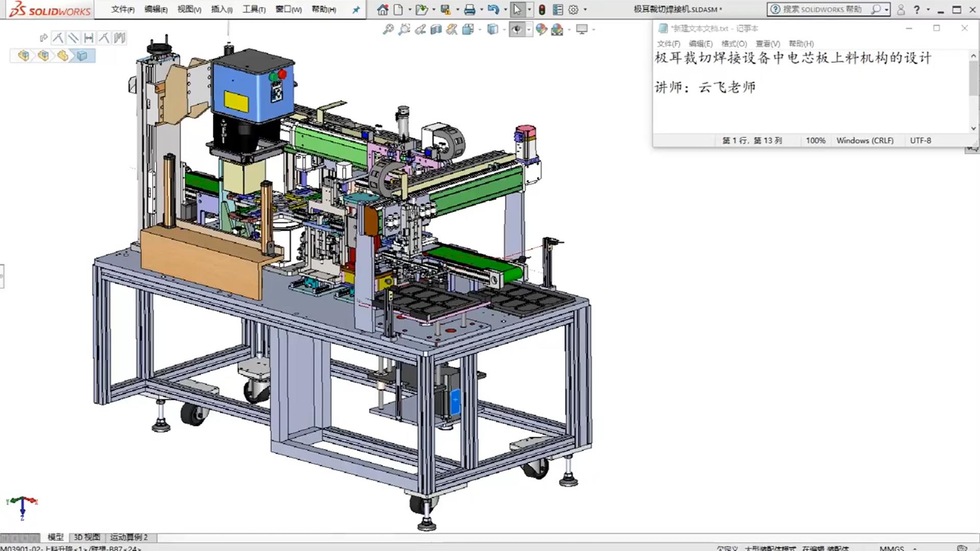980x551 pixels.
Task: Click the Apply Scene icon
Action: pos(557,29)
